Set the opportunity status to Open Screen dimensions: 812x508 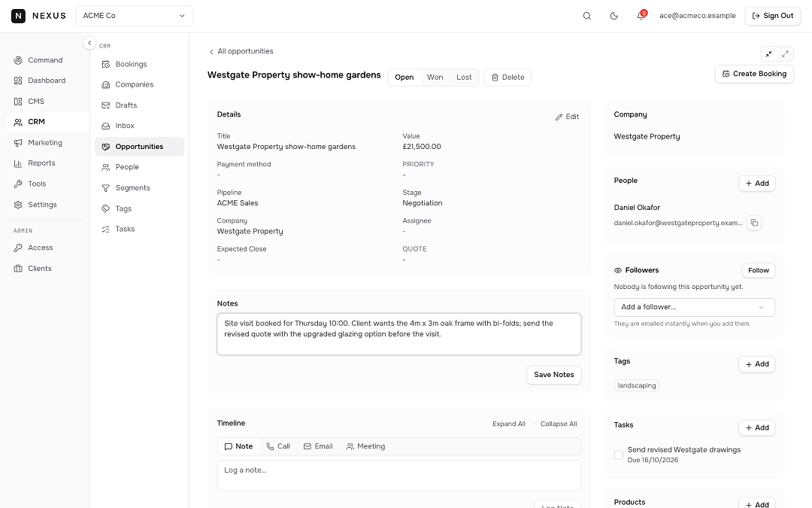(404, 78)
